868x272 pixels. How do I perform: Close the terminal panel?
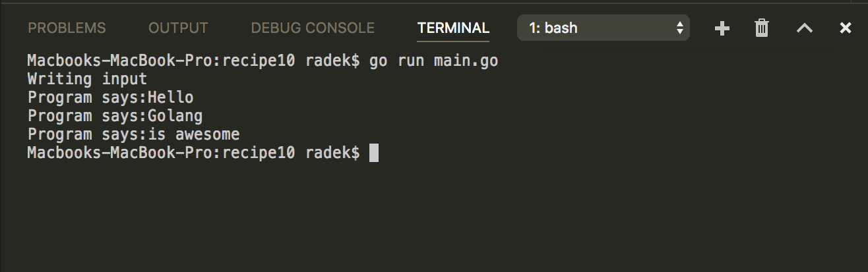point(845,28)
